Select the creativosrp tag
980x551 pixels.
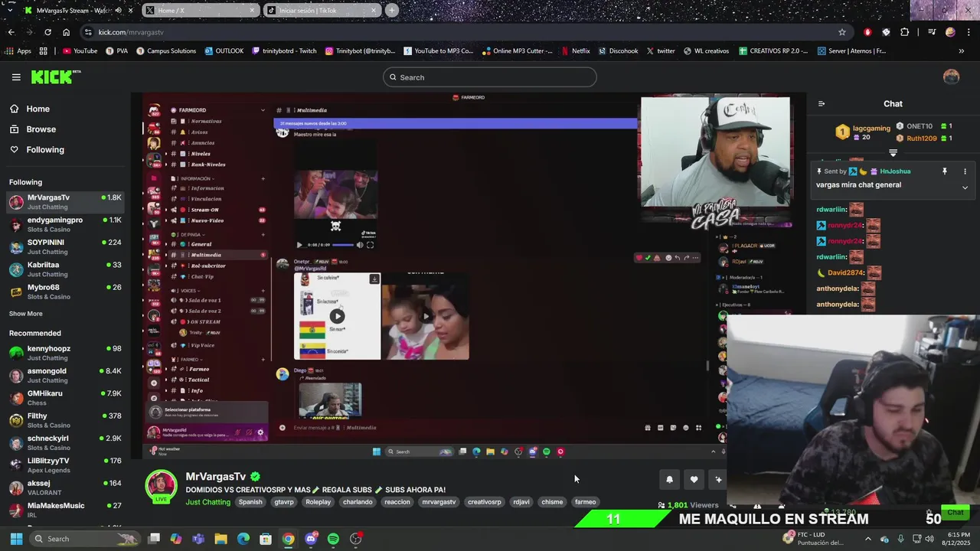485,502
